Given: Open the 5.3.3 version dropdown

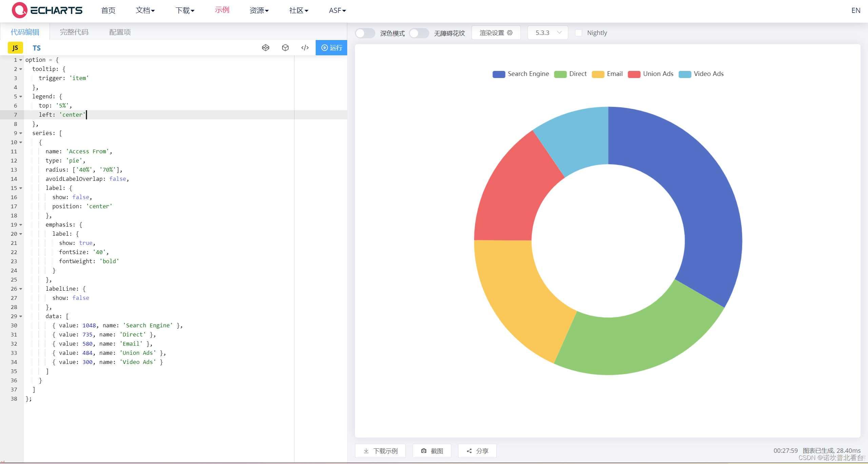Looking at the screenshot, I should (548, 33).
